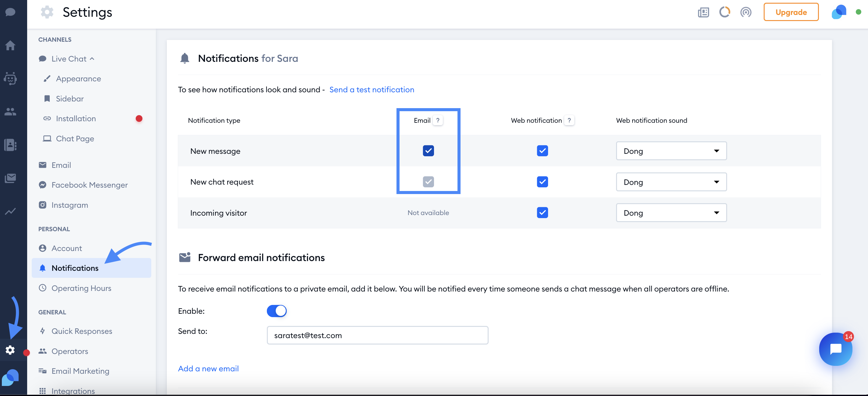Uncheck Web notification for New chat request
Image resolution: width=868 pixels, height=396 pixels.
coord(542,182)
